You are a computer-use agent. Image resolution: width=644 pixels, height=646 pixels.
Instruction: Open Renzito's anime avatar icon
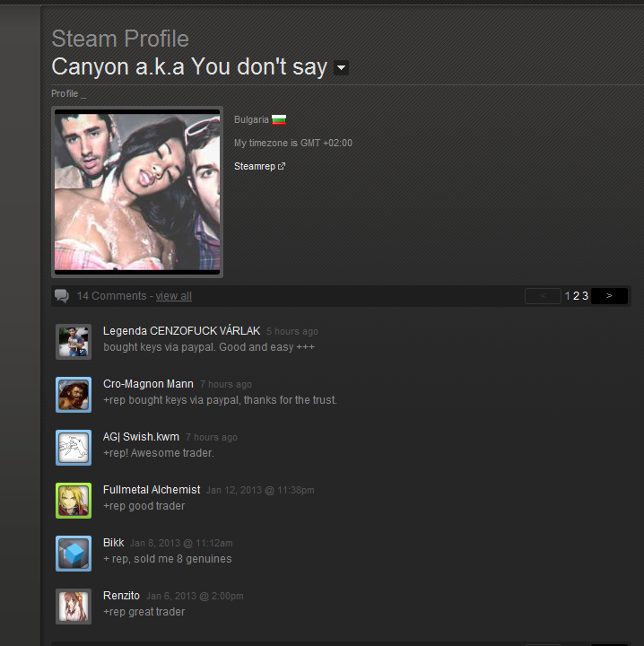coord(74,607)
